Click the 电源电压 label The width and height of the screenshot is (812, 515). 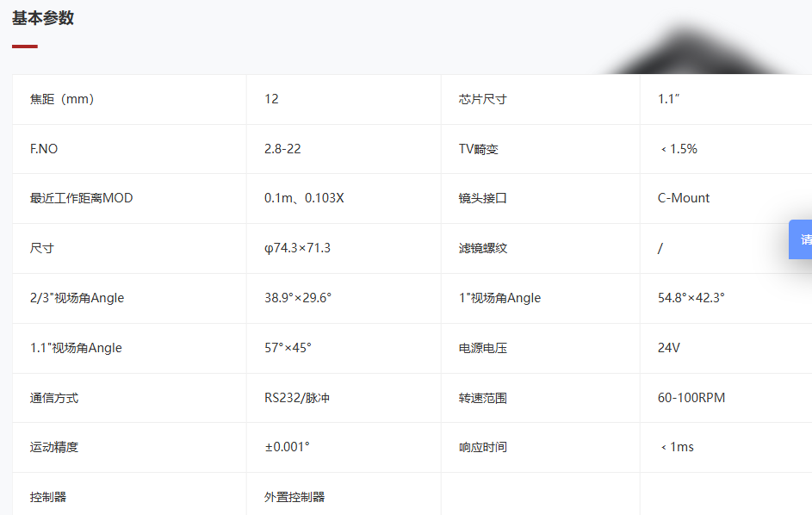click(483, 348)
